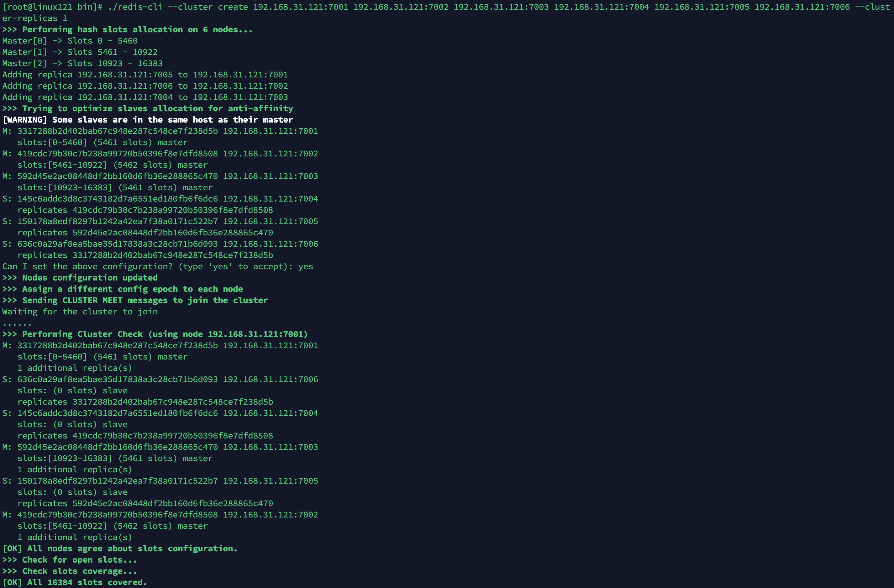Select the 'Master[0] -> Slots 0 - 5460' line
Screen dimensions: 894x588
pos(70,41)
